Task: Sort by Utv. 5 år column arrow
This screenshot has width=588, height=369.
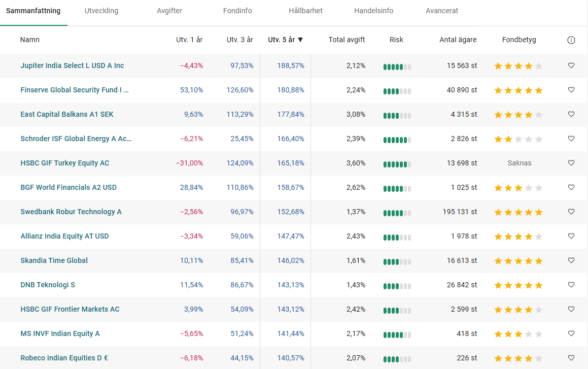Action: (x=300, y=40)
